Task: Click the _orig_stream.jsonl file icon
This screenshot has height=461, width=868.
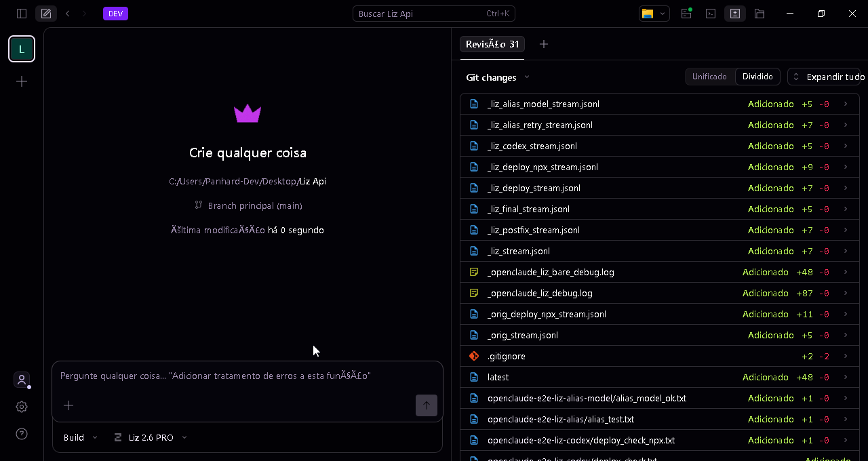Action: [474, 335]
